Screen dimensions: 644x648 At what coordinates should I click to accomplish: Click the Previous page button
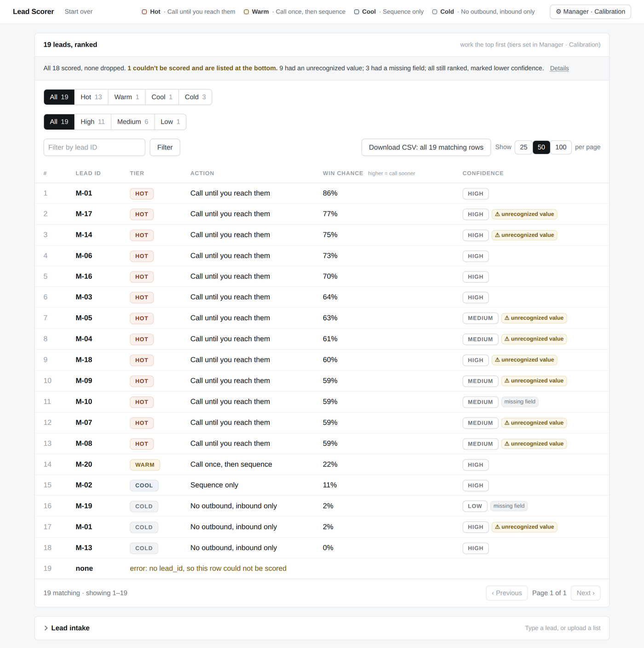(506, 593)
